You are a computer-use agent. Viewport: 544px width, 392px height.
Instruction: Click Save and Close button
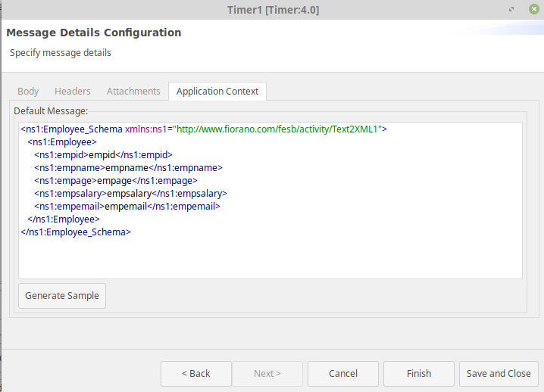pyautogui.click(x=499, y=374)
